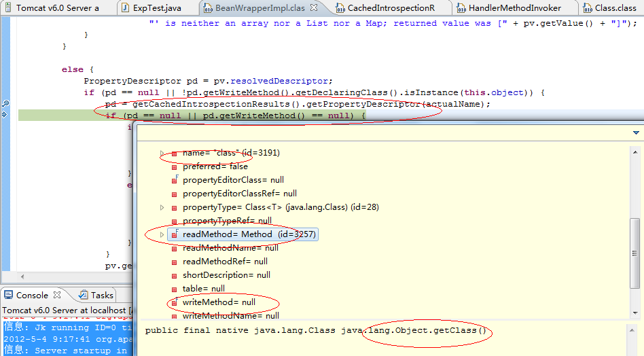Click the field icon beside table

pyautogui.click(x=174, y=289)
